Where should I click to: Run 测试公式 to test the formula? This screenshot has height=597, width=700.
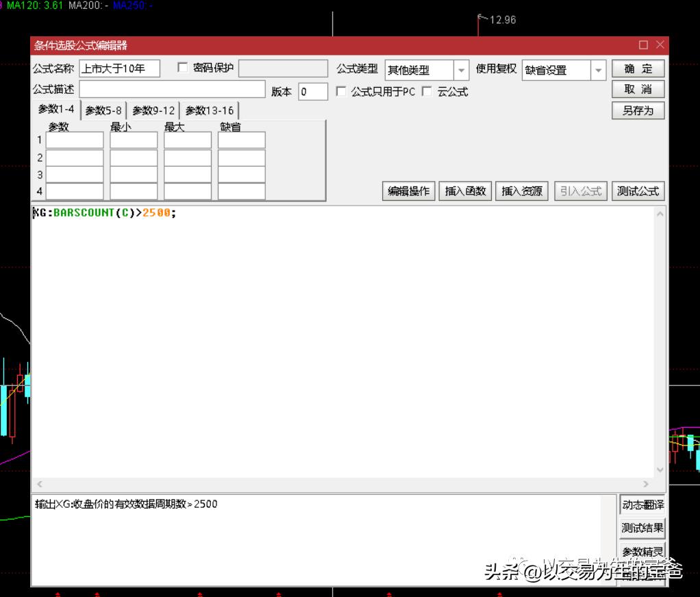(638, 191)
